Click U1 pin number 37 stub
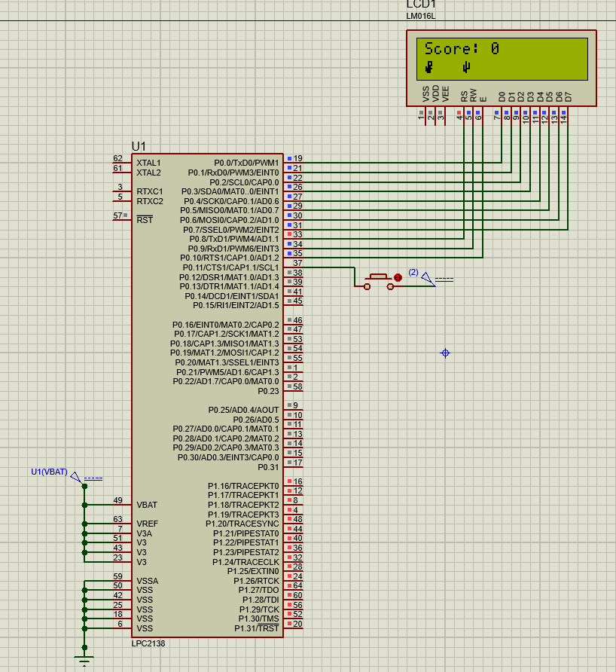 pos(297,263)
